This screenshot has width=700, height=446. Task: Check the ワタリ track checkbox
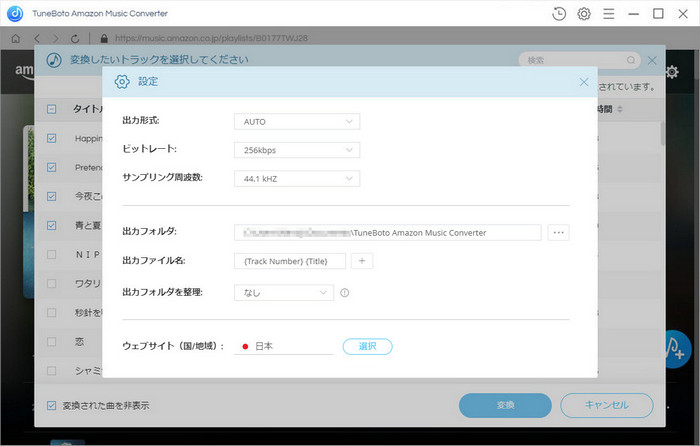coord(52,283)
